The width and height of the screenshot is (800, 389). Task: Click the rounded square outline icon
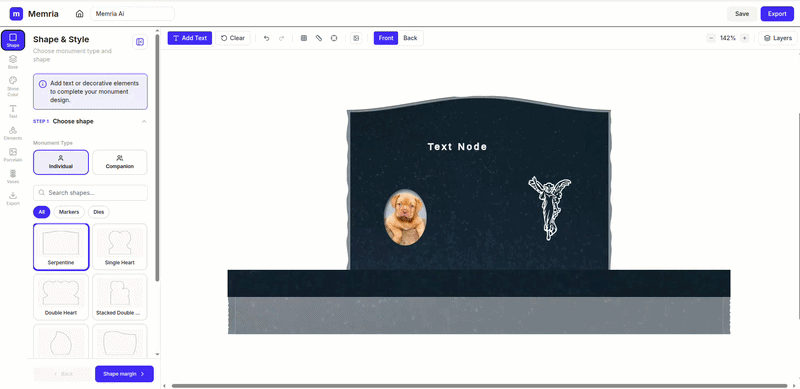pyautogui.click(x=334, y=38)
